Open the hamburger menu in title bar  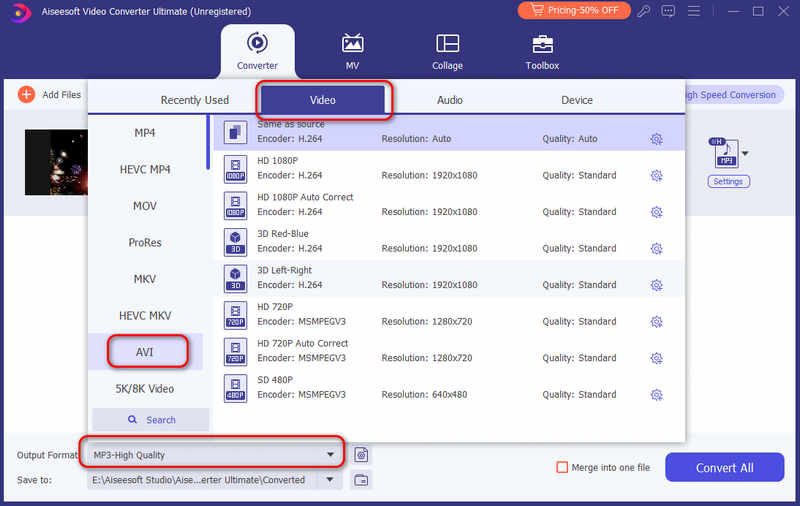pyautogui.click(x=694, y=11)
